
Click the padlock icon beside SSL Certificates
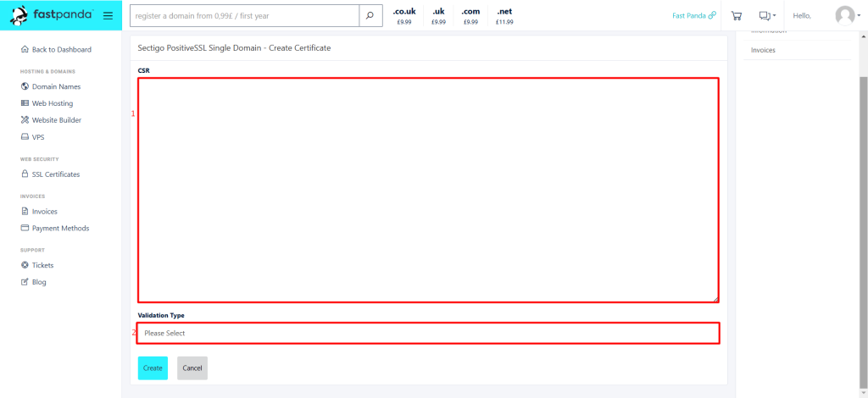coord(25,174)
